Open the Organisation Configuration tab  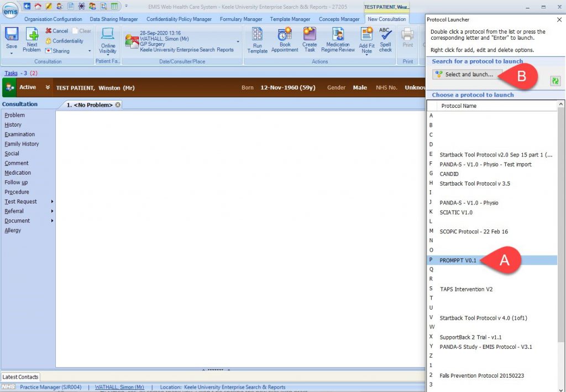[x=53, y=19]
